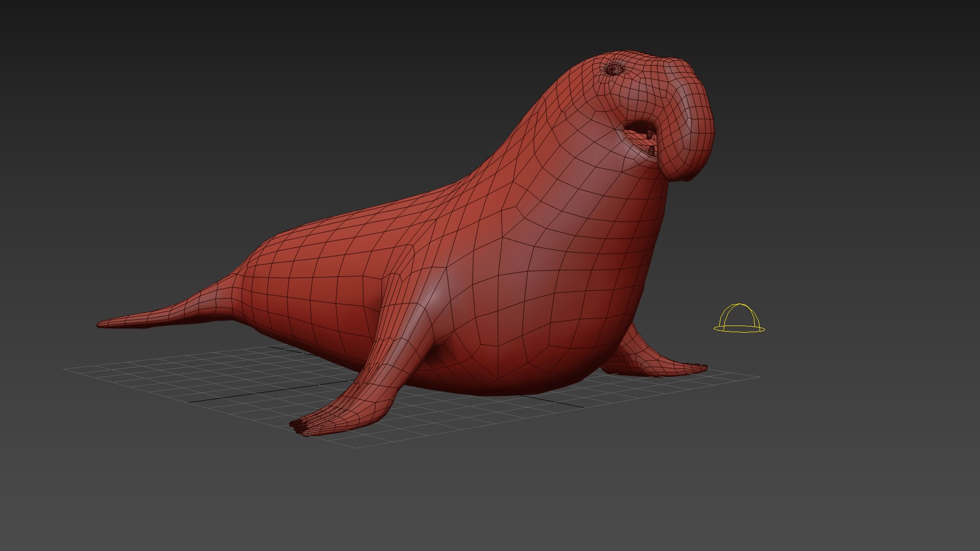Select the yellow skylight dome helper

click(739, 318)
